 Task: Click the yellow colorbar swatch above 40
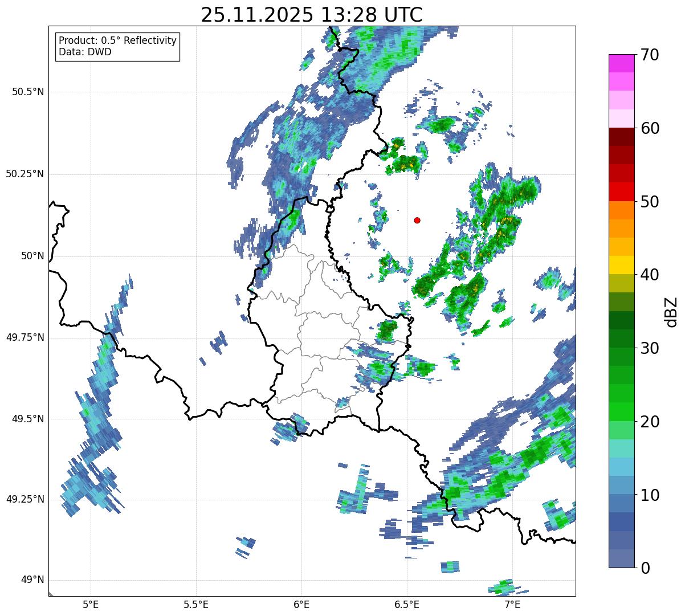pyautogui.click(x=621, y=265)
